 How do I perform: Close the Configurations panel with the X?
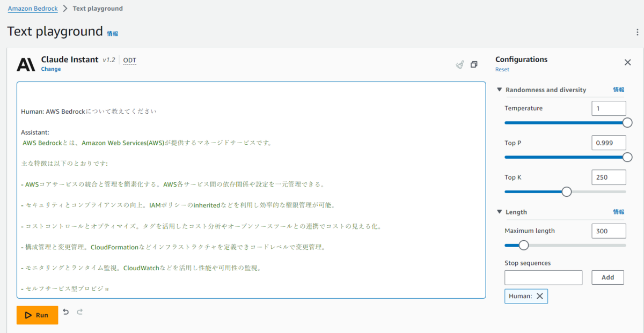627,62
